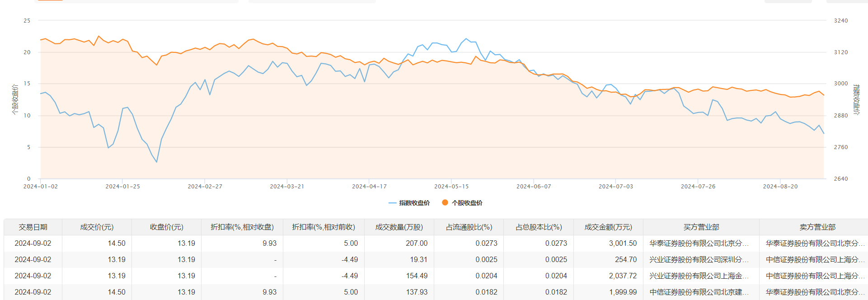Viewport: 868px width, 300px height.
Task: Sort by the 交易日期 column header
Action: click(33, 227)
